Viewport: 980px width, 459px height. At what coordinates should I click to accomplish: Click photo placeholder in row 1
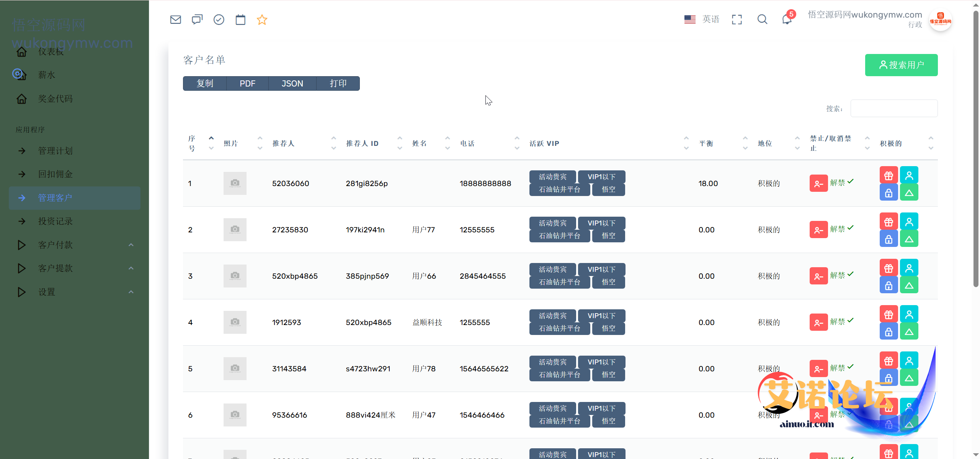235,183
